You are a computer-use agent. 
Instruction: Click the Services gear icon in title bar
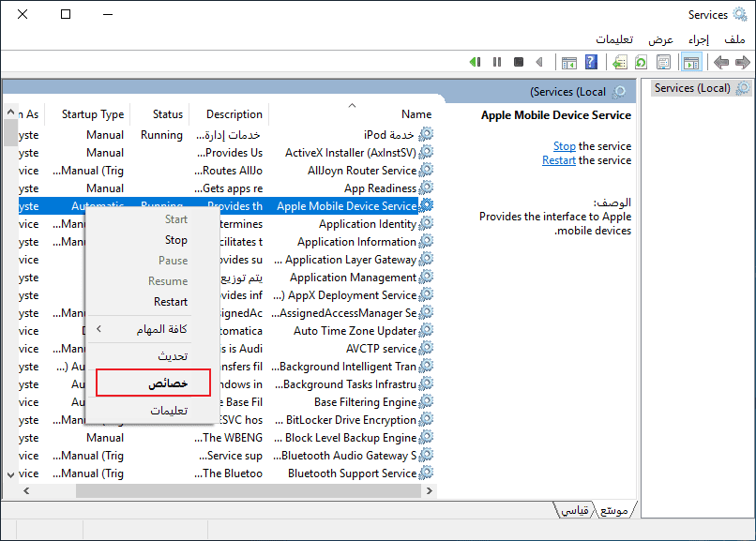(x=740, y=14)
